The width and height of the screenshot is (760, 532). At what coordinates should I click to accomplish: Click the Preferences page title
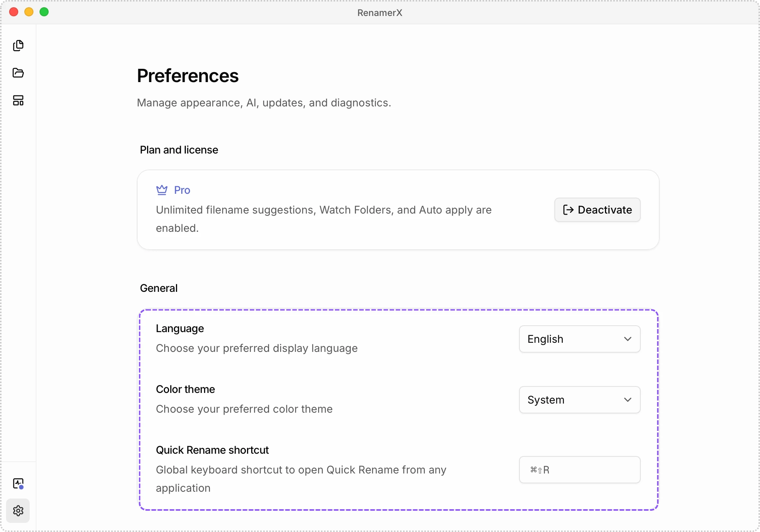(188, 76)
